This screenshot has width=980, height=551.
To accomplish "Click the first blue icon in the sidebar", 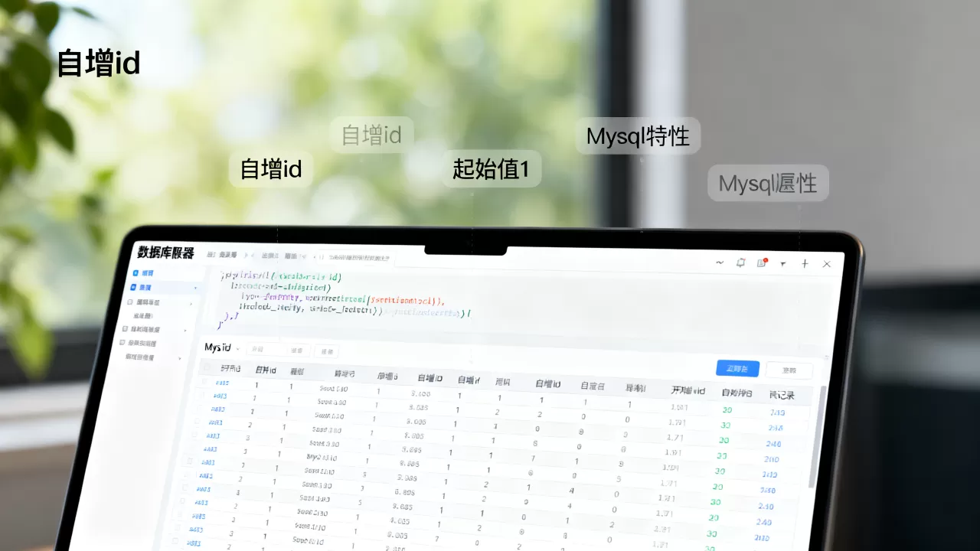I will tap(136, 272).
